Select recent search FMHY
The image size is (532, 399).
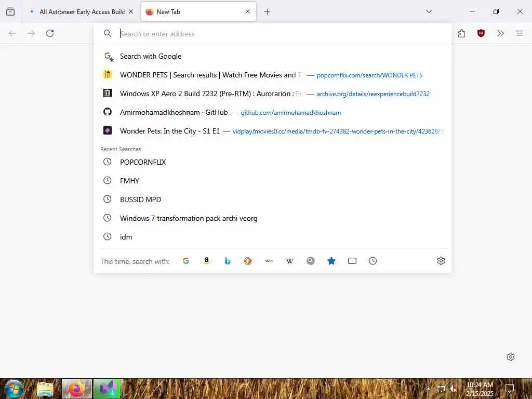tap(272, 181)
